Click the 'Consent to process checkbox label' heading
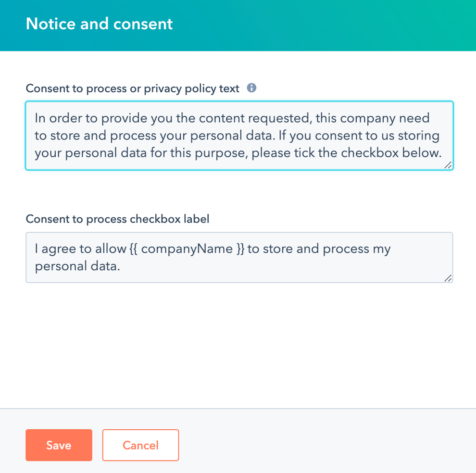The width and height of the screenshot is (476, 473). [117, 219]
